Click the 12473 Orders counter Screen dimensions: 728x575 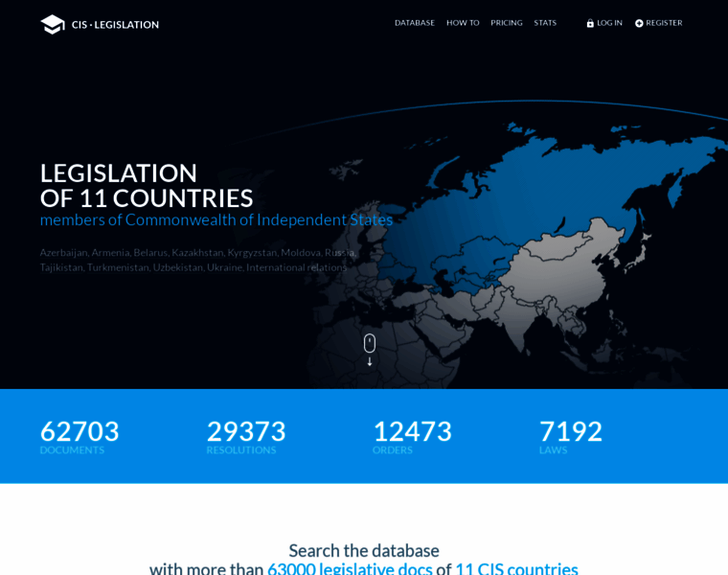[412, 437]
